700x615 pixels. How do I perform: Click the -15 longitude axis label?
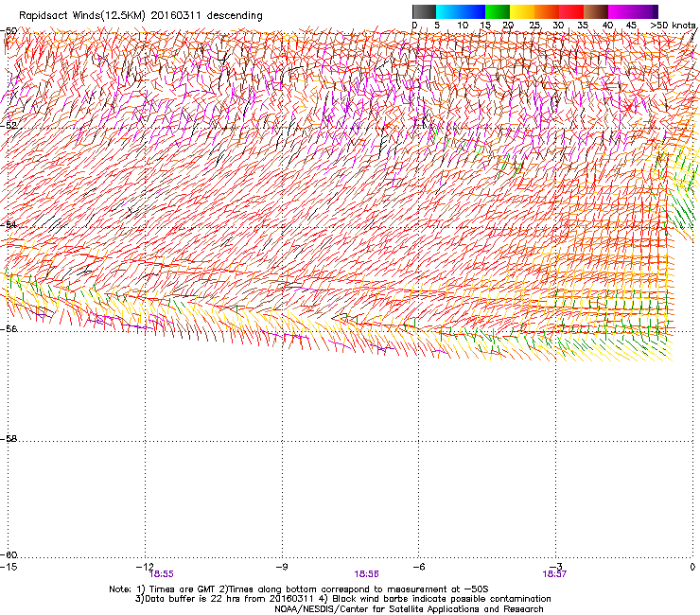pos(9,567)
